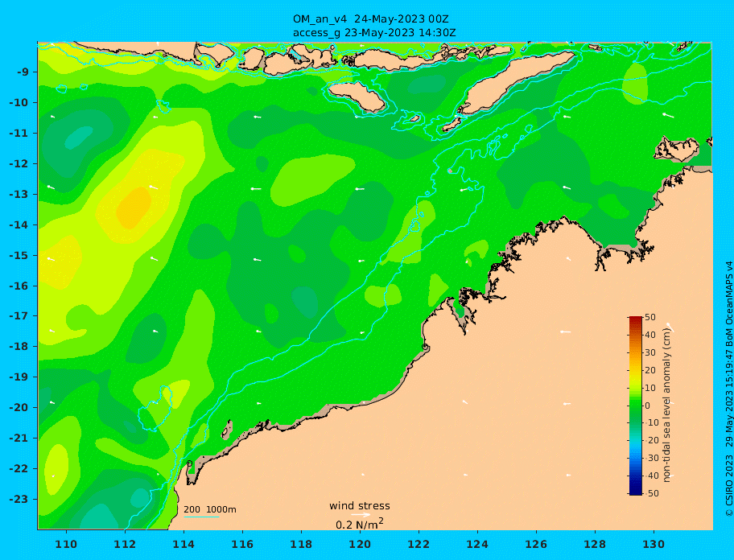Viewport: 734px width, 560px height.
Task: Select latitude axis label -22
Action: (x=19, y=469)
